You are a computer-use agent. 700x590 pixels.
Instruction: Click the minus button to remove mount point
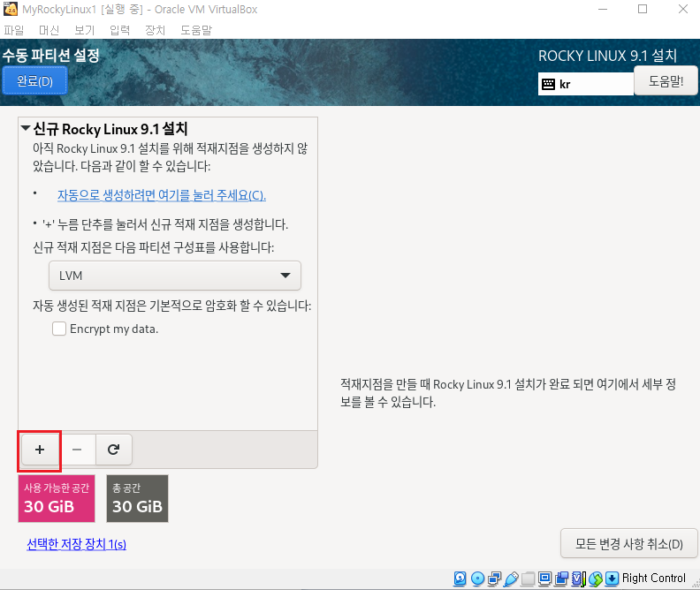[77, 450]
